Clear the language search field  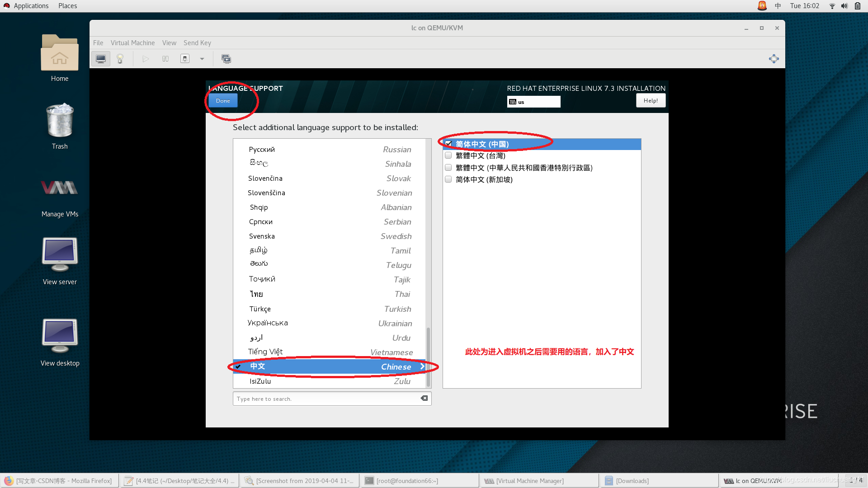tap(424, 398)
